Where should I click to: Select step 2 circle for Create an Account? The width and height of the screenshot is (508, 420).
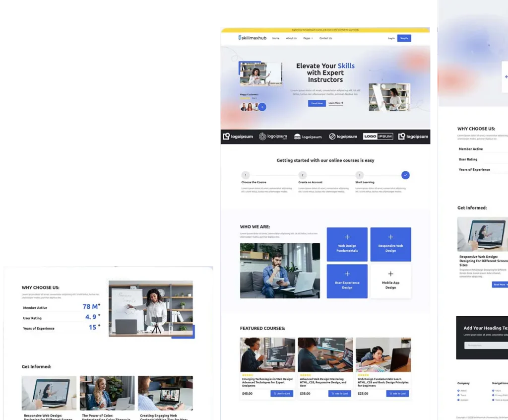[x=303, y=175]
